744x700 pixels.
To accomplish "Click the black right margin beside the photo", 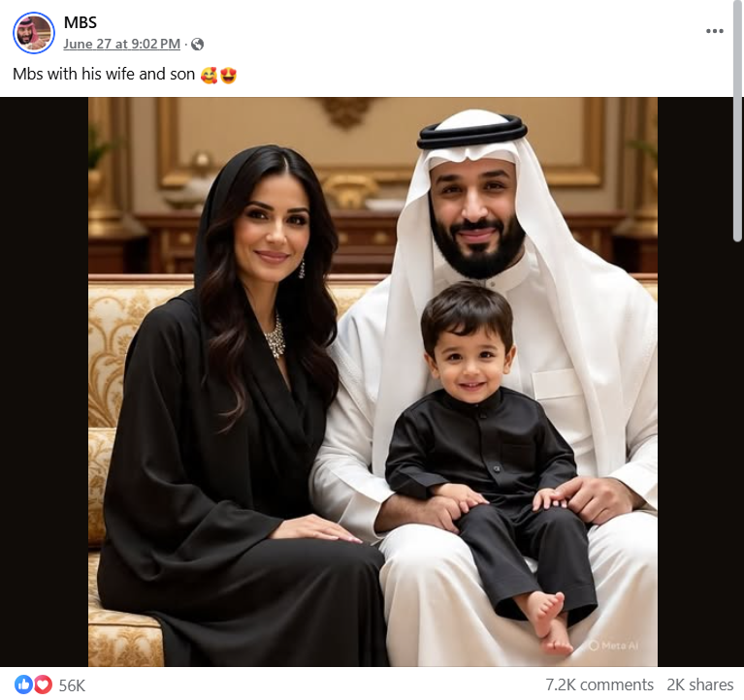I will (695, 382).
